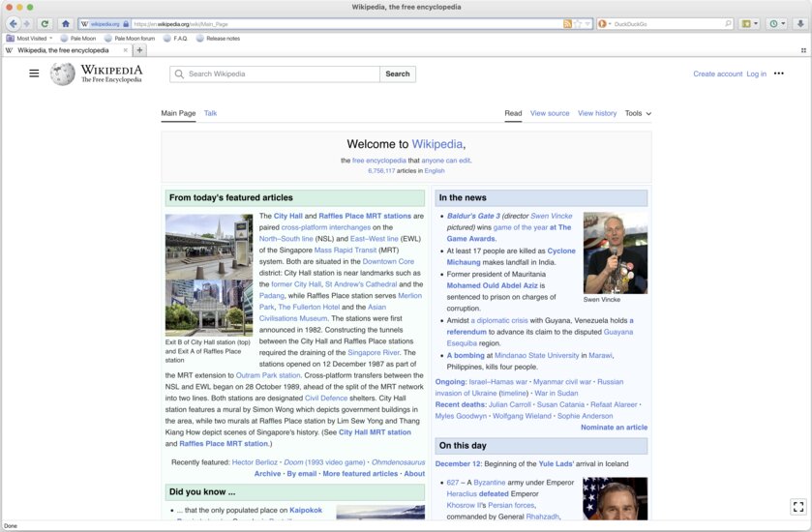812x532 pixels.
Task: Open the three-dot personal tools menu
Action: pyautogui.click(x=779, y=74)
